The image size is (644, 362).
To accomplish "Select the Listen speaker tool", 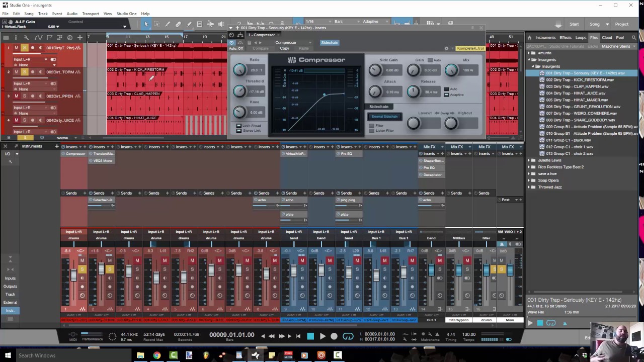I will [221, 24].
